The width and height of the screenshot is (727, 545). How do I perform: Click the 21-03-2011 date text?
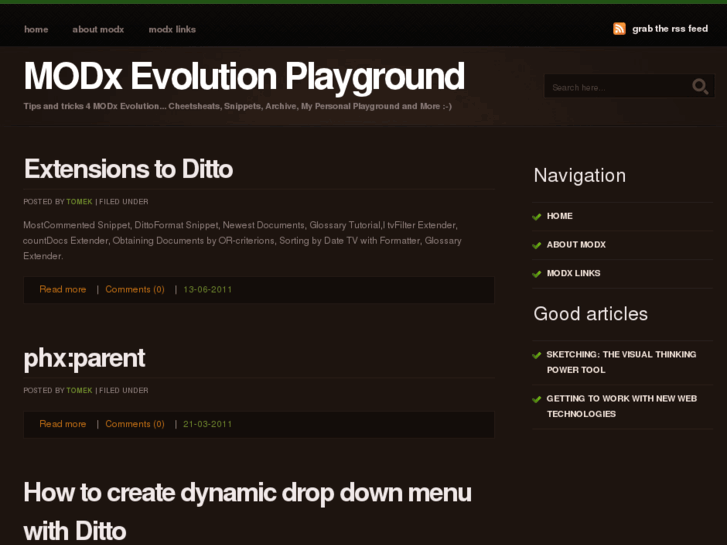coord(208,424)
